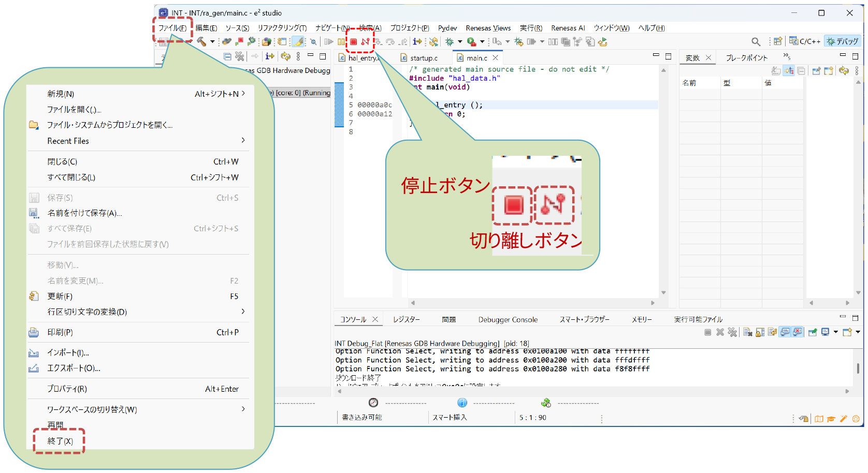868x473 pixels.
Task: Toggle the highlighted pencil button in main toolbar
Action: point(298,42)
